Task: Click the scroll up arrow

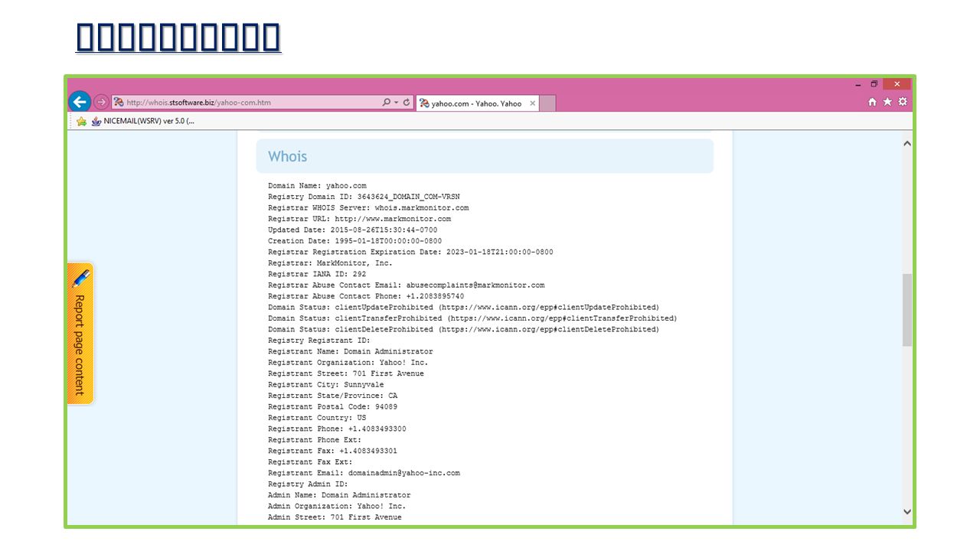Action: click(x=907, y=143)
